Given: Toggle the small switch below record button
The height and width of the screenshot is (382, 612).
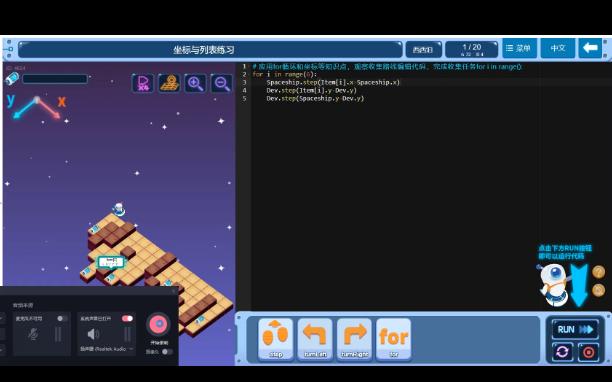Looking at the screenshot, I should 167,352.
